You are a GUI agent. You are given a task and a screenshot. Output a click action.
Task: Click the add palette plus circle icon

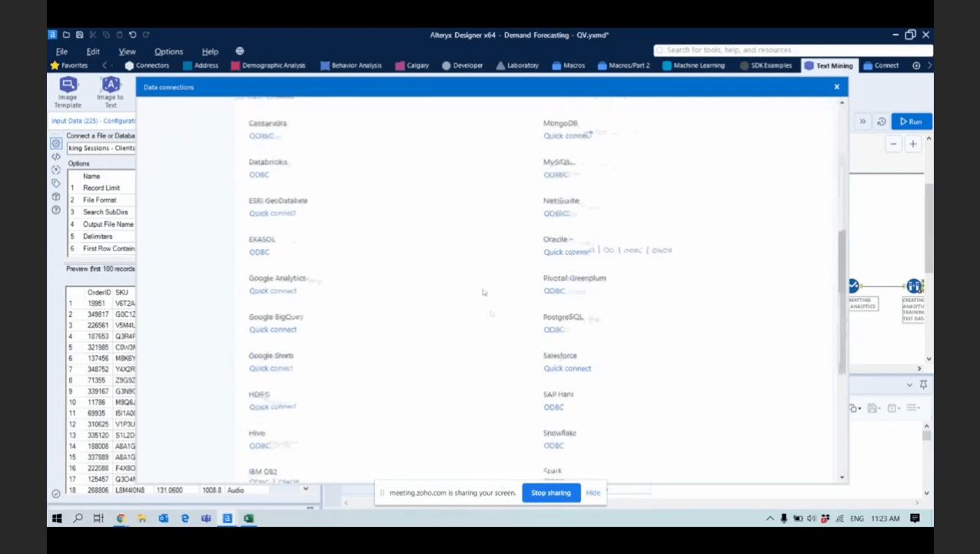pyautogui.click(x=916, y=65)
